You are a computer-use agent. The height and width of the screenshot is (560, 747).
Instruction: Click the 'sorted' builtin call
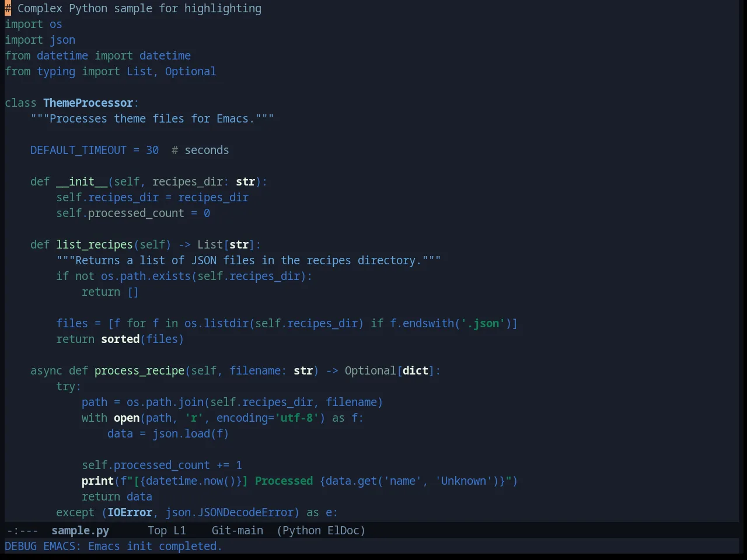coord(120,339)
